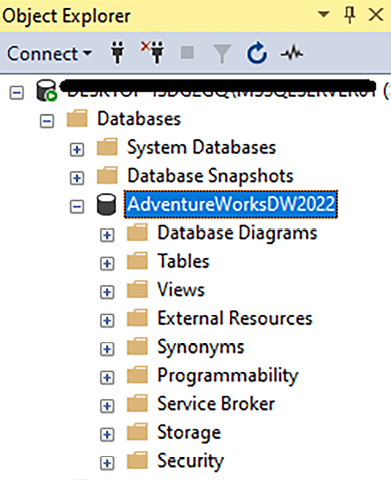The width and height of the screenshot is (391, 480).
Task: Select External Resources in the tree
Action: (x=235, y=318)
